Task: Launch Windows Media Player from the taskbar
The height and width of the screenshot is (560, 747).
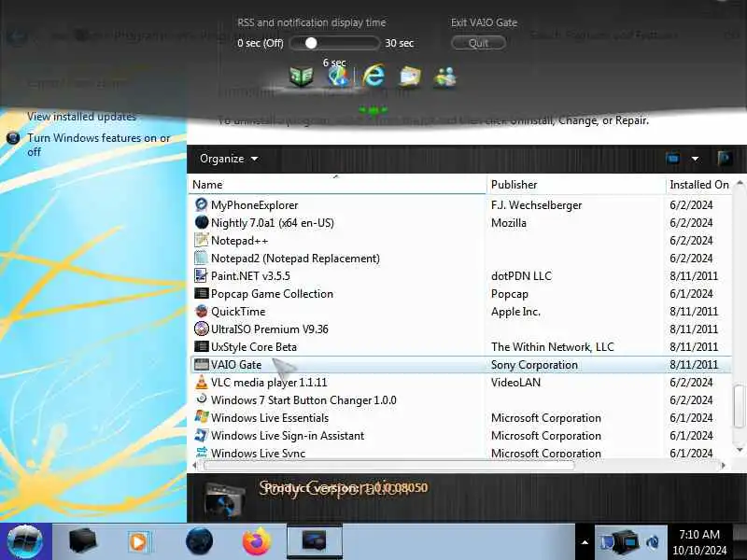Action: click(x=139, y=542)
